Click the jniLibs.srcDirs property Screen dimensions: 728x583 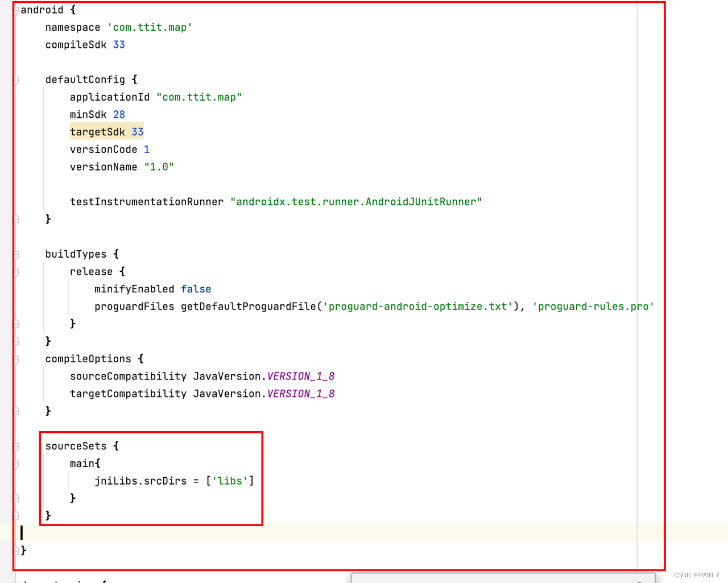tap(140, 481)
